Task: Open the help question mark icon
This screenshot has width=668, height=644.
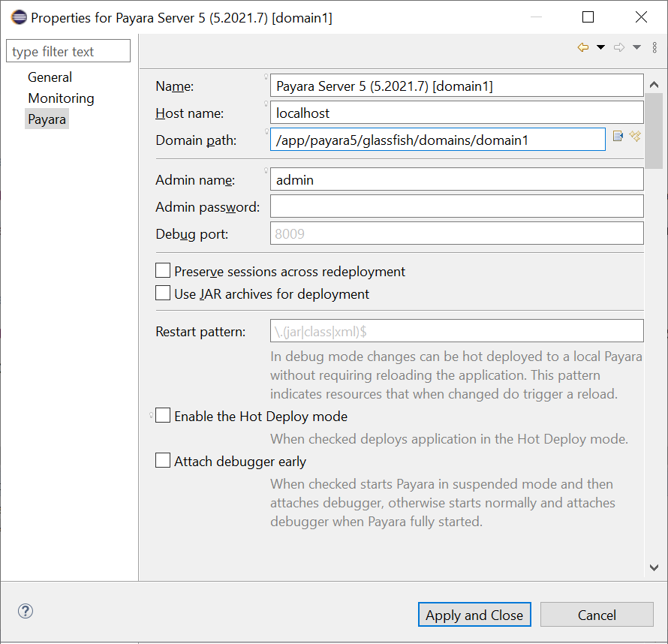Action: (26, 611)
